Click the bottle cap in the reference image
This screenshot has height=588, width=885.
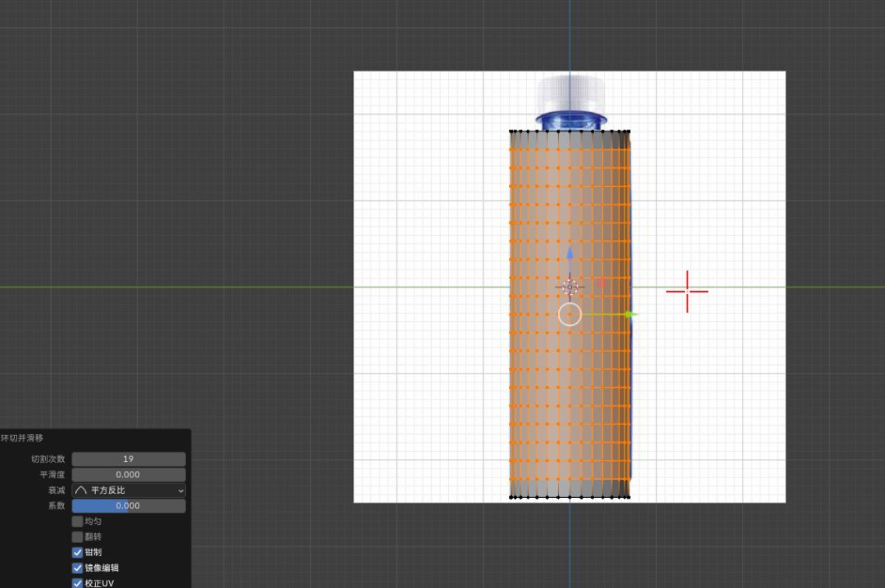pos(571,90)
